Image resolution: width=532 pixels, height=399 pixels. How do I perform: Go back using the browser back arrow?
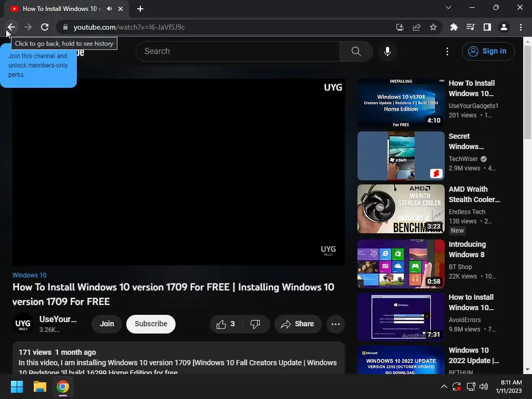[x=11, y=27]
